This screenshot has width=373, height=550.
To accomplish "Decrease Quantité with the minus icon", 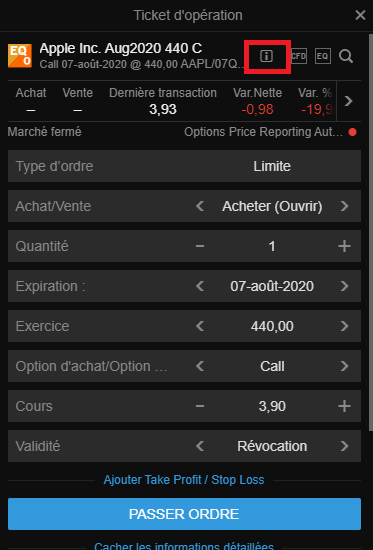I will 200,246.
